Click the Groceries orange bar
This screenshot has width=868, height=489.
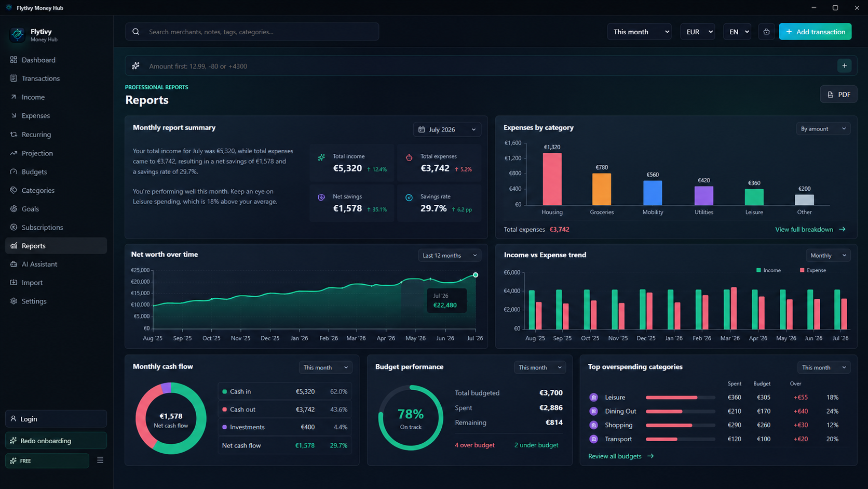click(x=602, y=189)
